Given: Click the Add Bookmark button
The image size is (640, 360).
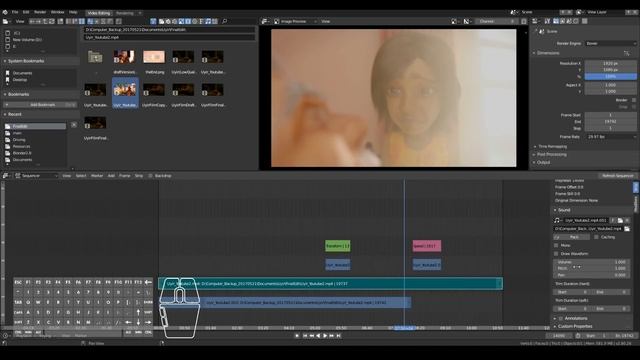Looking at the screenshot, I should point(40,105).
